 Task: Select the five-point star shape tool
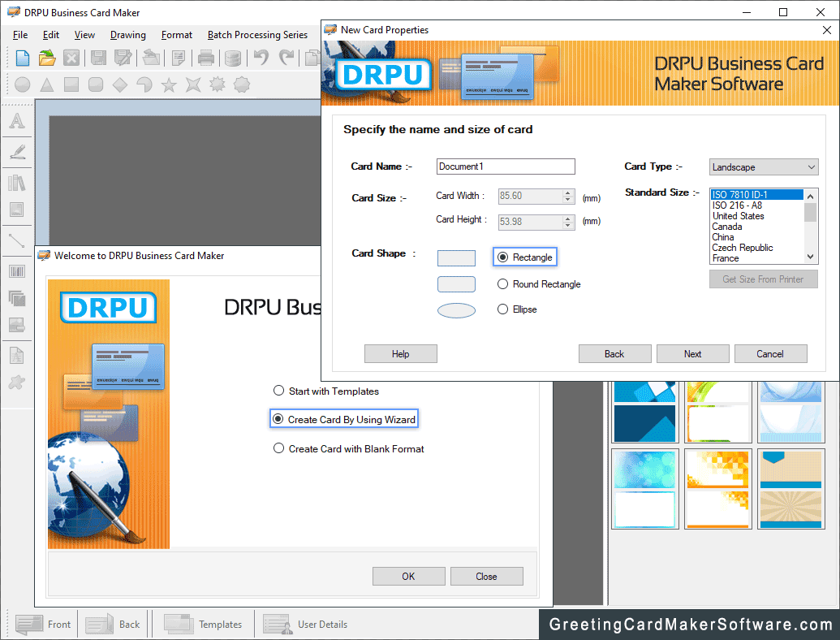(x=169, y=84)
